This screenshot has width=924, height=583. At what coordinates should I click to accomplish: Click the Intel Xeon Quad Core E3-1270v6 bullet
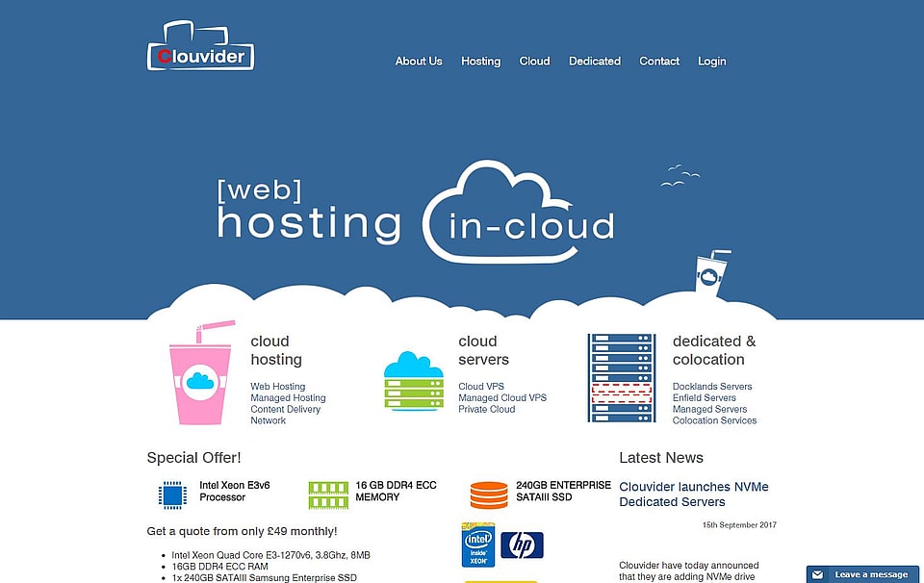click(x=270, y=555)
